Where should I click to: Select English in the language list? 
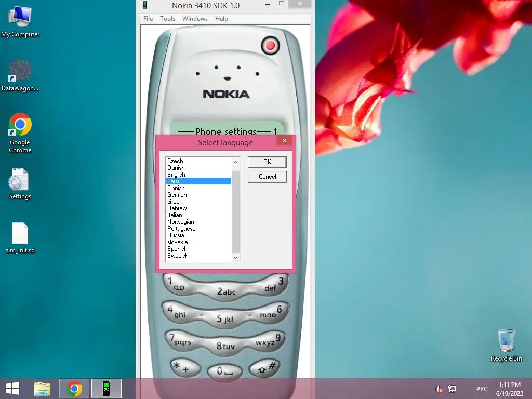tap(199, 175)
